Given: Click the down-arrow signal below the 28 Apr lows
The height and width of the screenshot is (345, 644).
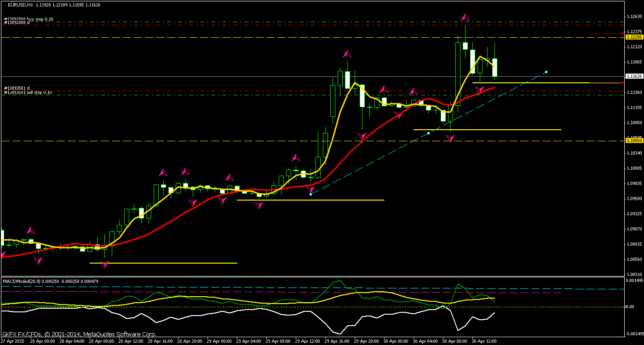Looking at the screenshot, I should [104, 263].
